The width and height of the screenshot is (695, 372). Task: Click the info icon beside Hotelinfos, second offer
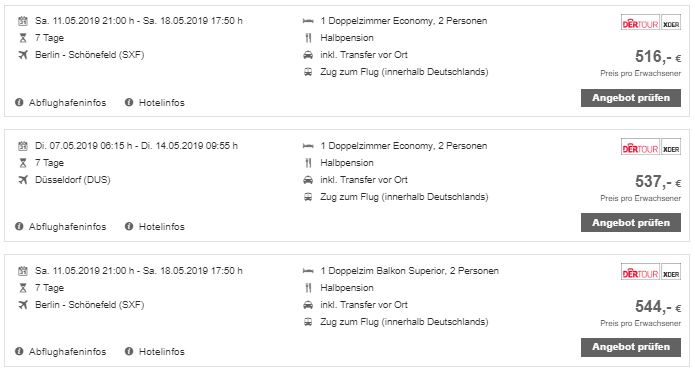pos(129,227)
